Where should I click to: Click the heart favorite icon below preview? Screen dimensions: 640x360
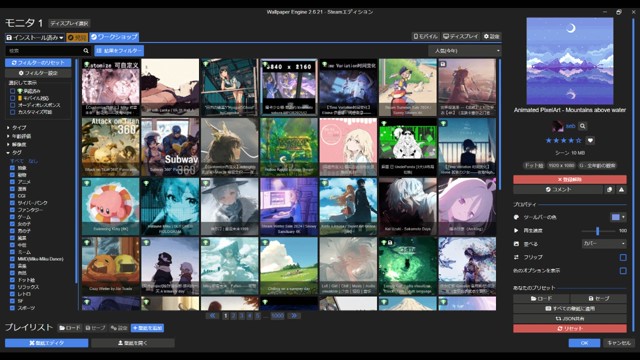pyautogui.click(x=590, y=140)
